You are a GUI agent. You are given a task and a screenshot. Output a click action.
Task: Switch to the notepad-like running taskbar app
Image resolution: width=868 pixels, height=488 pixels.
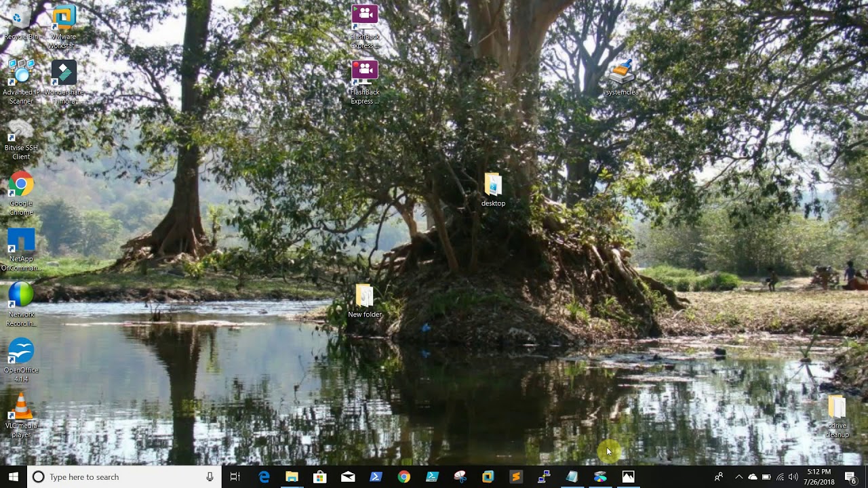(572, 477)
